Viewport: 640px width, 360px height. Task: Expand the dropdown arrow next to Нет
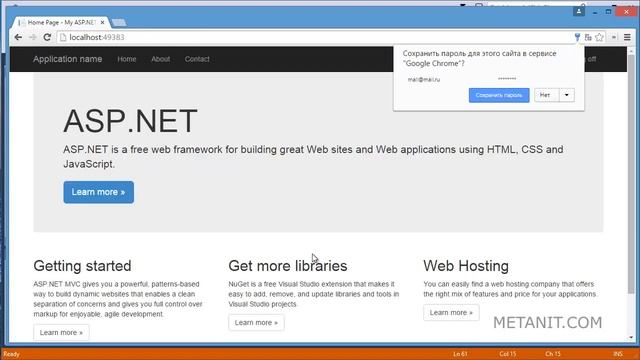coord(567,95)
